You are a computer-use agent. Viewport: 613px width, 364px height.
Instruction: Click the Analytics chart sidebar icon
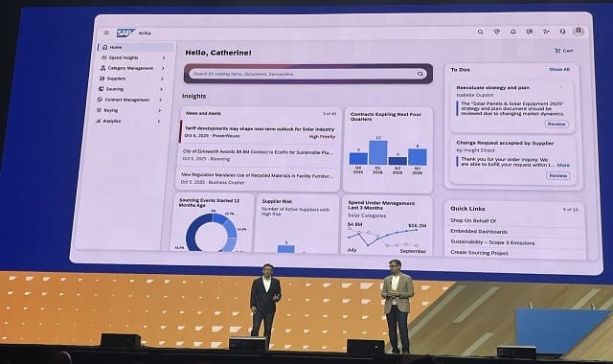tap(98, 122)
